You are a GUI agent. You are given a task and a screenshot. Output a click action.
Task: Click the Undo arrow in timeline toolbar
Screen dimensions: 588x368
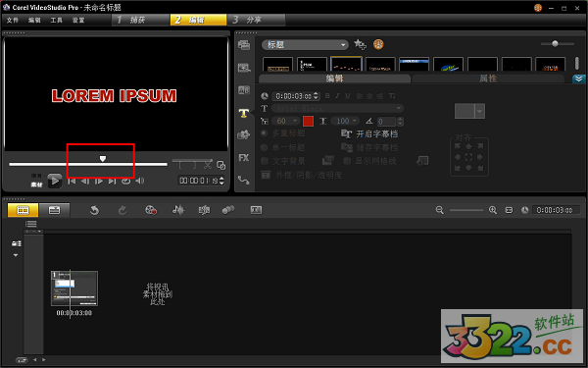(94, 210)
